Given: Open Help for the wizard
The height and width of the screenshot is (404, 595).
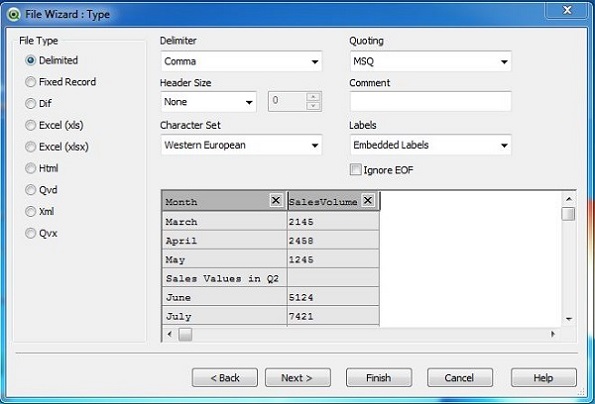Looking at the screenshot, I should (x=543, y=377).
